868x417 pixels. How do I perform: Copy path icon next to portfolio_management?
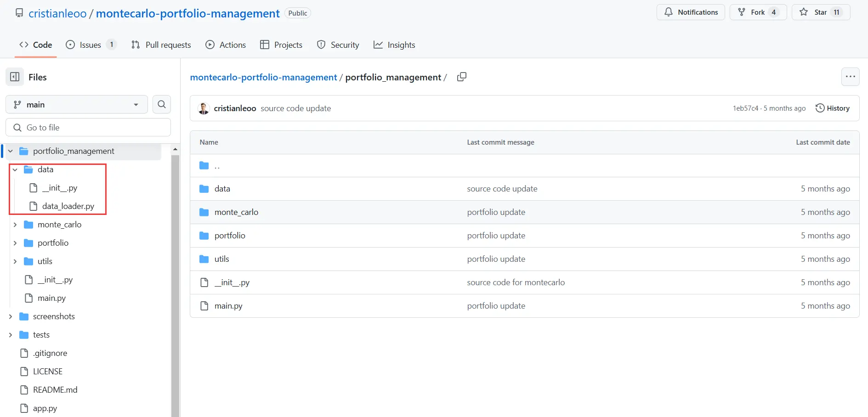point(462,77)
